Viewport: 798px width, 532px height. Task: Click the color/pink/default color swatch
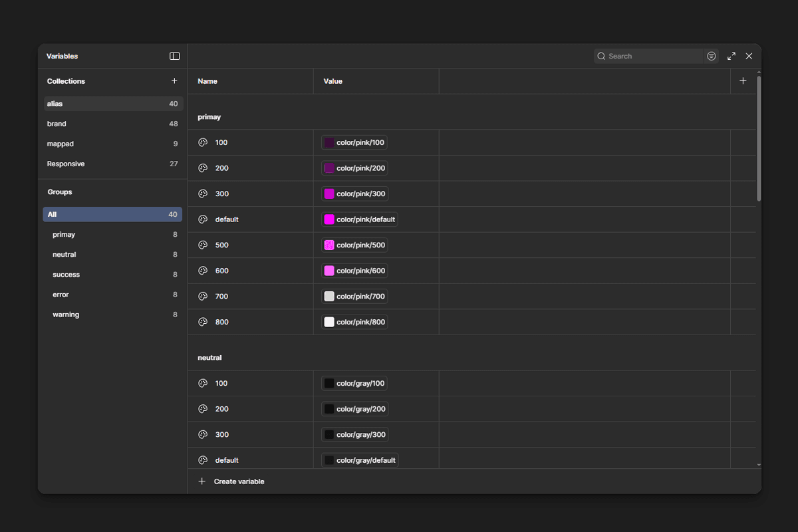[x=329, y=219]
